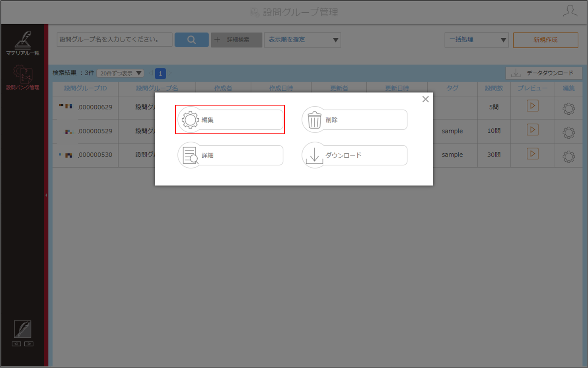The height and width of the screenshot is (368, 588).
Task: Click the 編集 gear icon in popup
Action: 190,119
